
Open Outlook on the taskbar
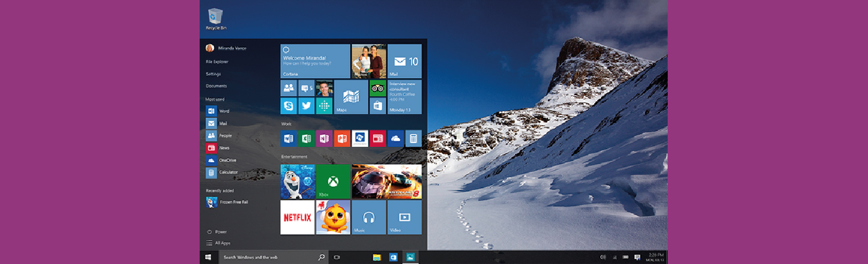(x=393, y=257)
